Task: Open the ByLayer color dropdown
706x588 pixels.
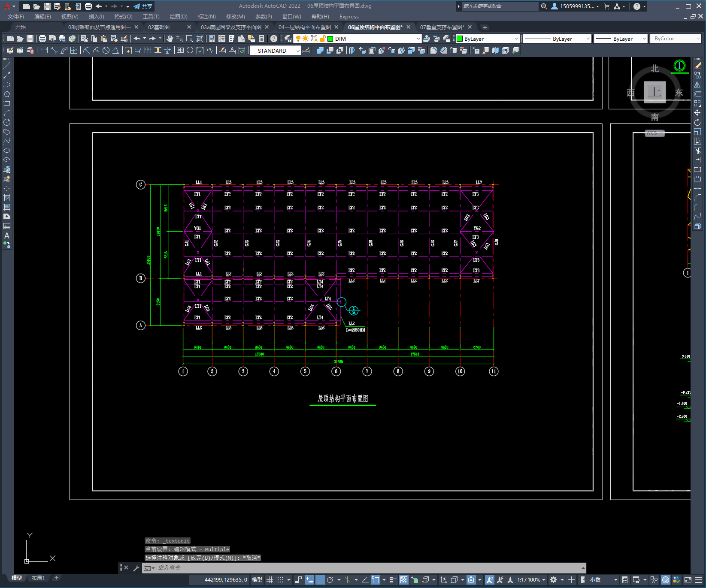Action: [516, 39]
